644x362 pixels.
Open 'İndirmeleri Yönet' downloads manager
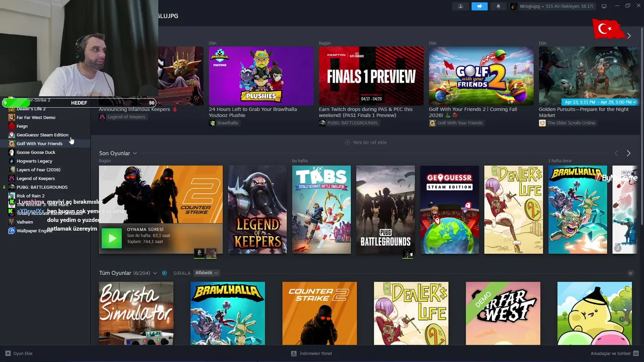pos(311,353)
